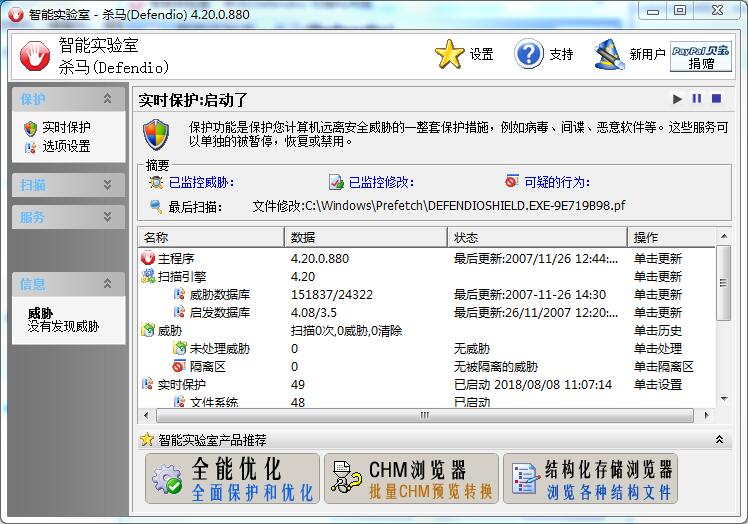Screen dimensions: 748x524
Task: Expand the 服务 sidebar section
Action: pos(107,217)
